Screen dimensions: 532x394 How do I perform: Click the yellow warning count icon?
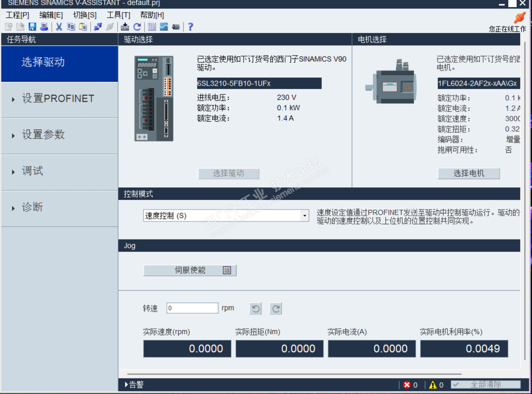(x=432, y=385)
